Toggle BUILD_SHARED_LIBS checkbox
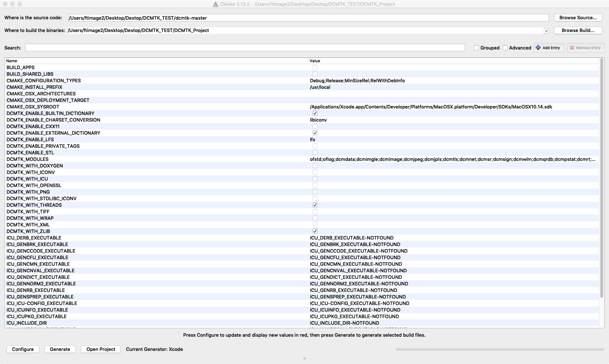The width and height of the screenshot is (609, 364). coord(315,74)
